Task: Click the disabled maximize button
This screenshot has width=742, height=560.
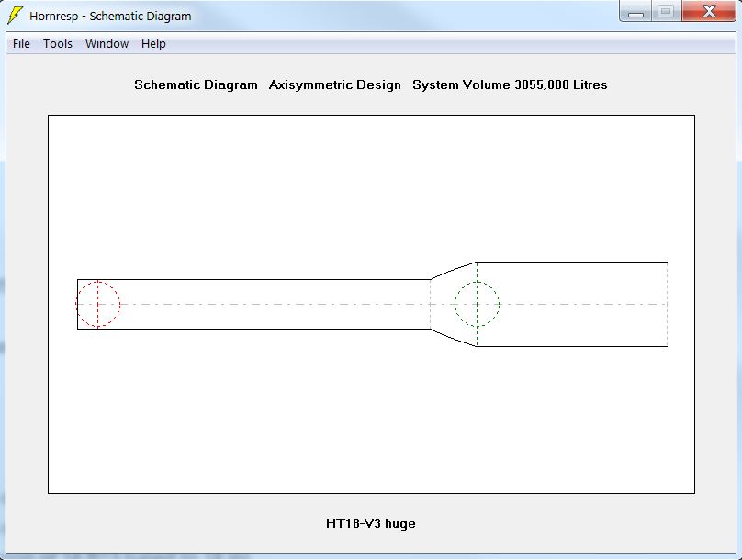Action: pyautogui.click(x=667, y=11)
